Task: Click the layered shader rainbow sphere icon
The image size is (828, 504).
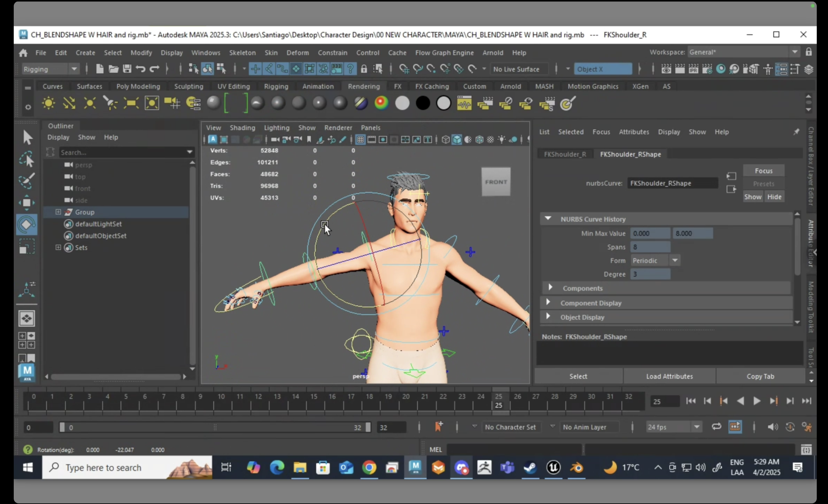Action: (382, 103)
